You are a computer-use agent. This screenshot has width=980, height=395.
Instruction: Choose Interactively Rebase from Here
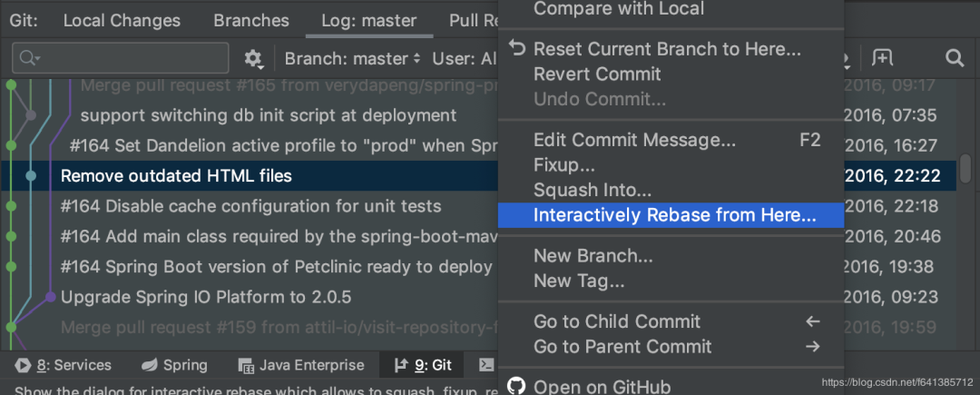674,215
